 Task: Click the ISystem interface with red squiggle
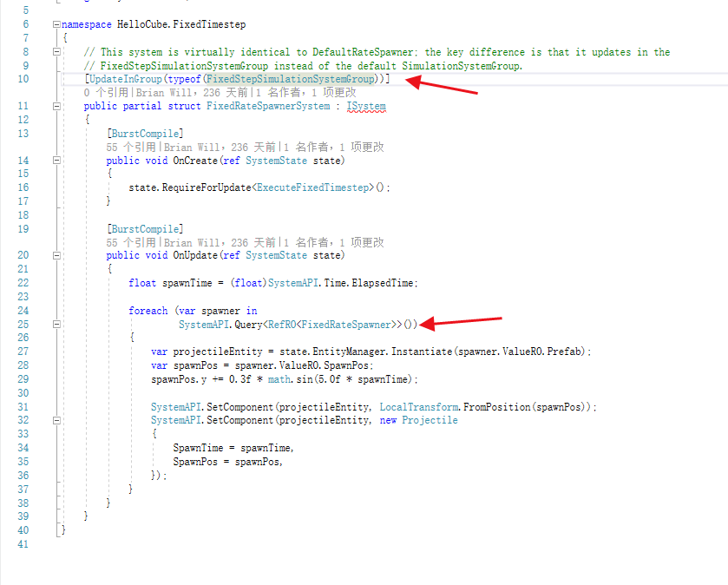click(x=366, y=106)
